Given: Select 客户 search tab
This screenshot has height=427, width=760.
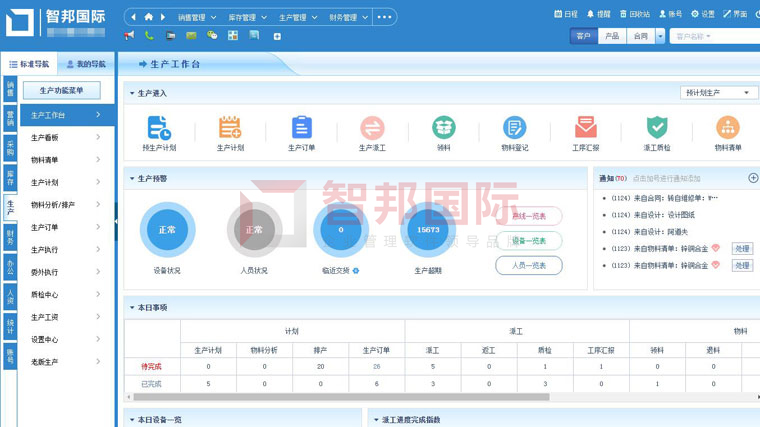Looking at the screenshot, I should click(x=584, y=36).
